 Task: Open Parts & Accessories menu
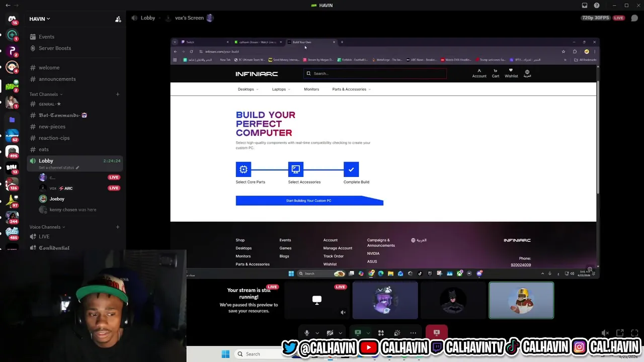351,89
